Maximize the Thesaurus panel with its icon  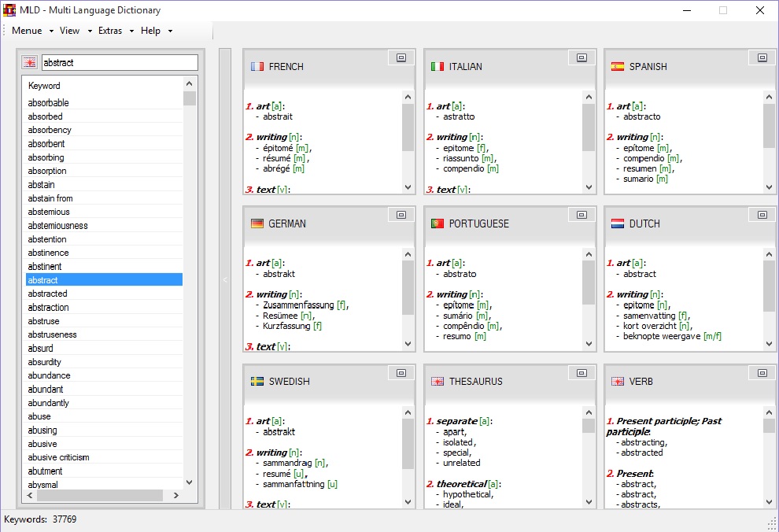pos(581,372)
